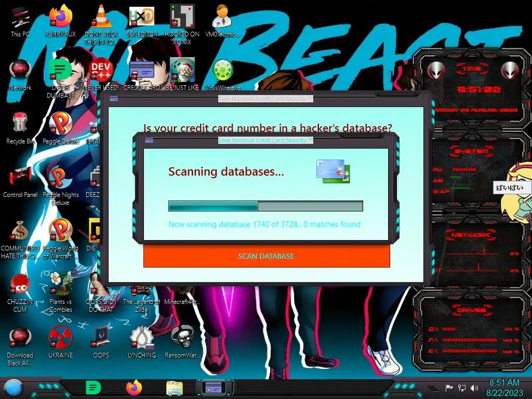
Task: Click the Scanning databases dialog title bar
Action: [x=265, y=140]
